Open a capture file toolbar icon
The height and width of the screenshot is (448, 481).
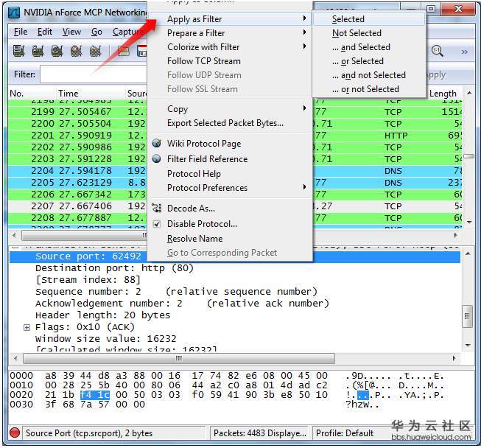pos(123,51)
